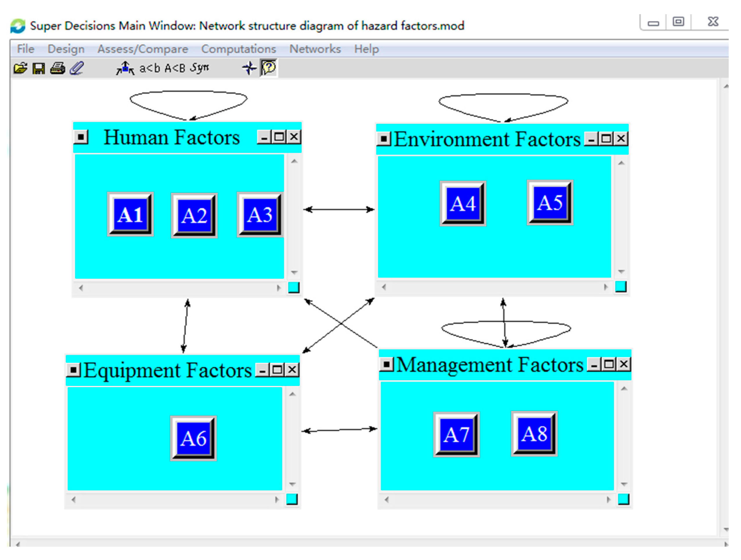Toggle the Management Factors cluster menu box

(387, 364)
